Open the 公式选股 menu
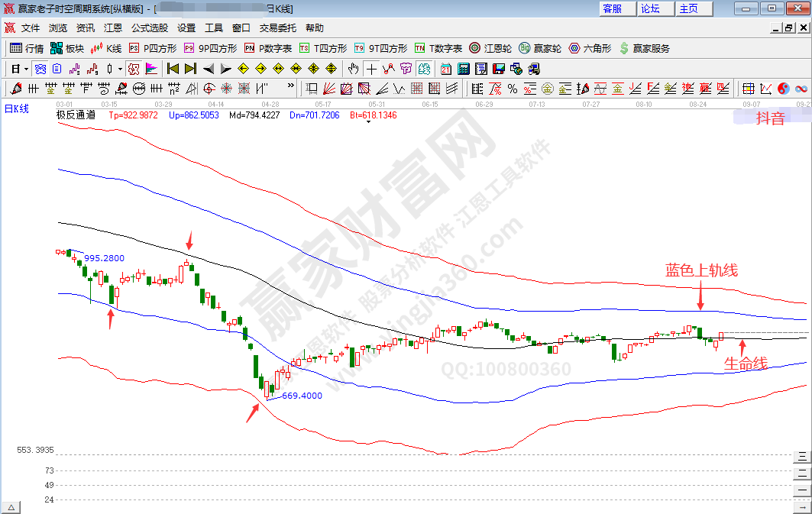 pyautogui.click(x=150, y=27)
